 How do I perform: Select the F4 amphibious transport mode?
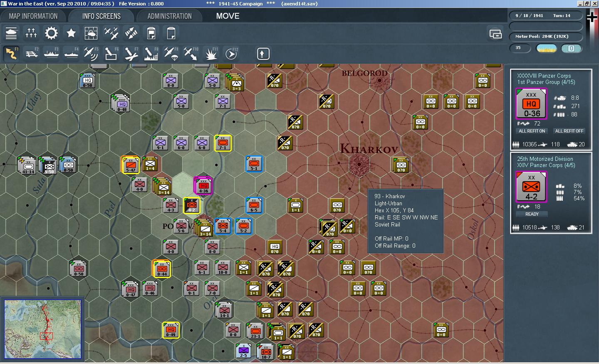coord(71,54)
